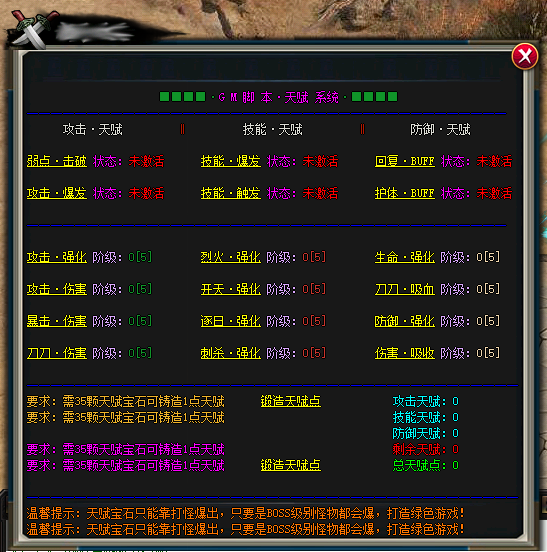Click 刀刀·吸血 defense link

405,289
